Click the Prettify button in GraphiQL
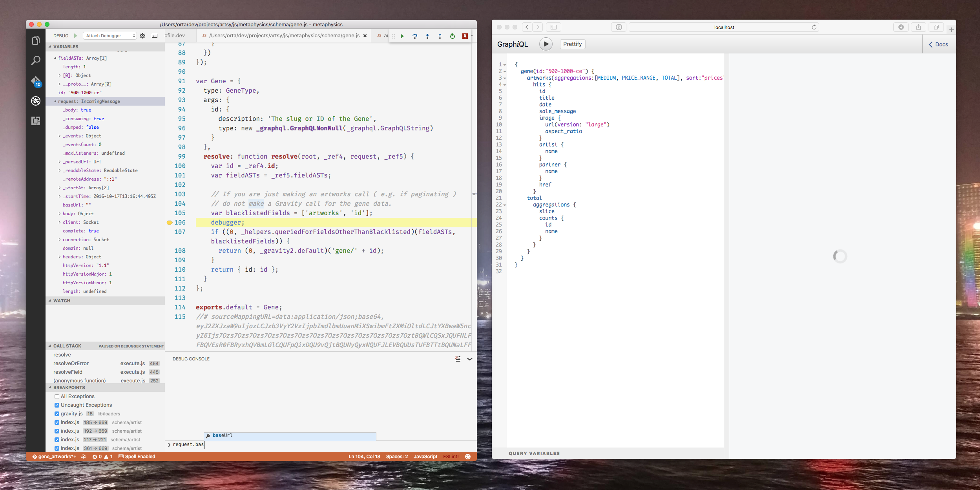This screenshot has height=490, width=980. coord(571,44)
